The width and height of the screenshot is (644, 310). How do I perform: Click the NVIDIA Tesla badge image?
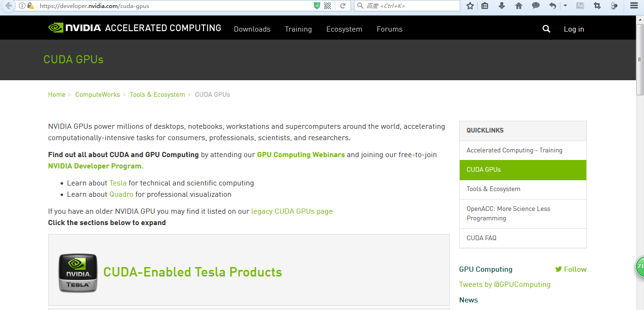click(78, 273)
